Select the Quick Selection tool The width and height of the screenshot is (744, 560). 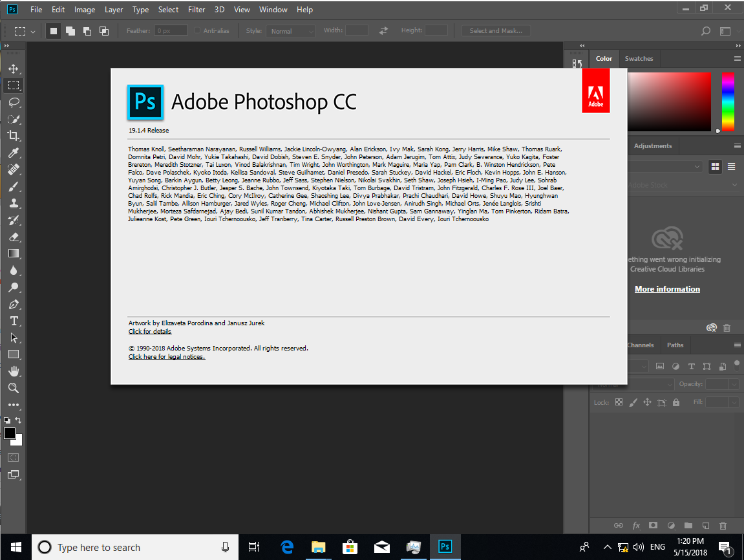coord(14,119)
